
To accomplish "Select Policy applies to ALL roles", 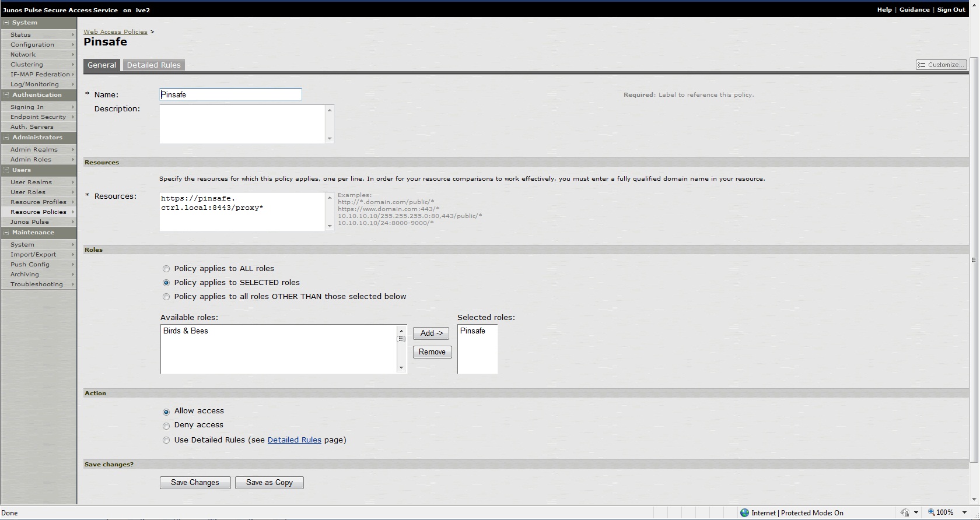I will 166,269.
